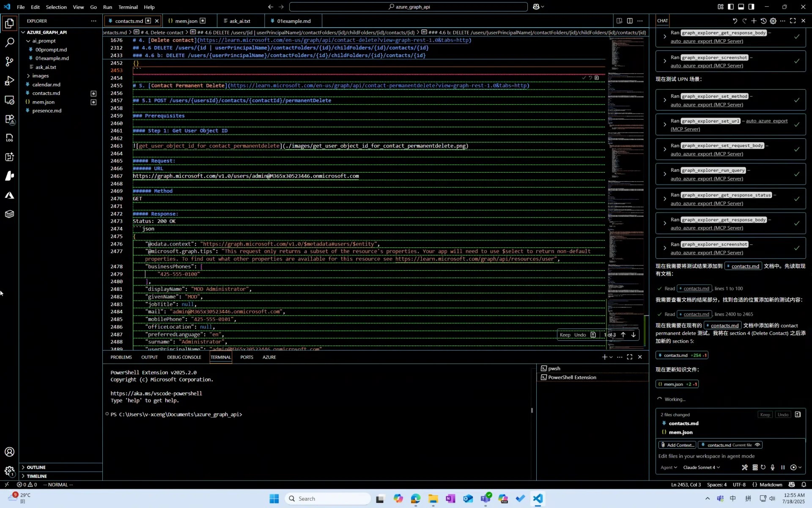Open the Search view in activity bar
The width and height of the screenshot is (812, 508).
(9, 42)
